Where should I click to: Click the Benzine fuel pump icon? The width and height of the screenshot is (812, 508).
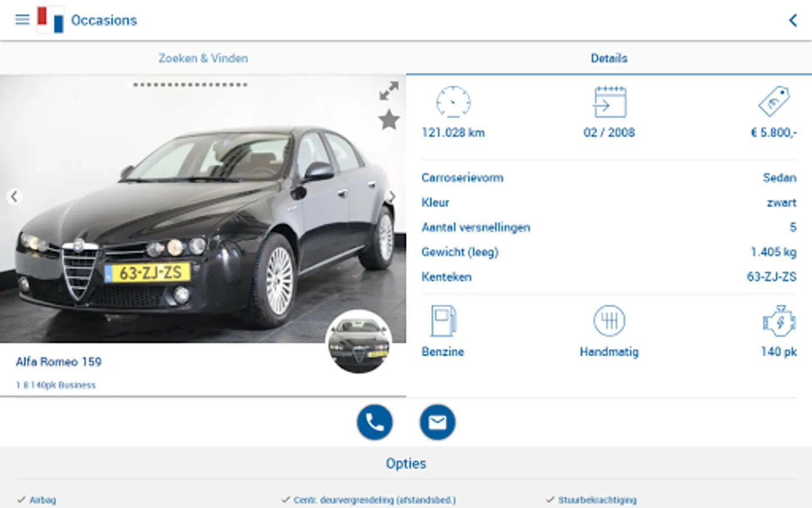pos(443,321)
